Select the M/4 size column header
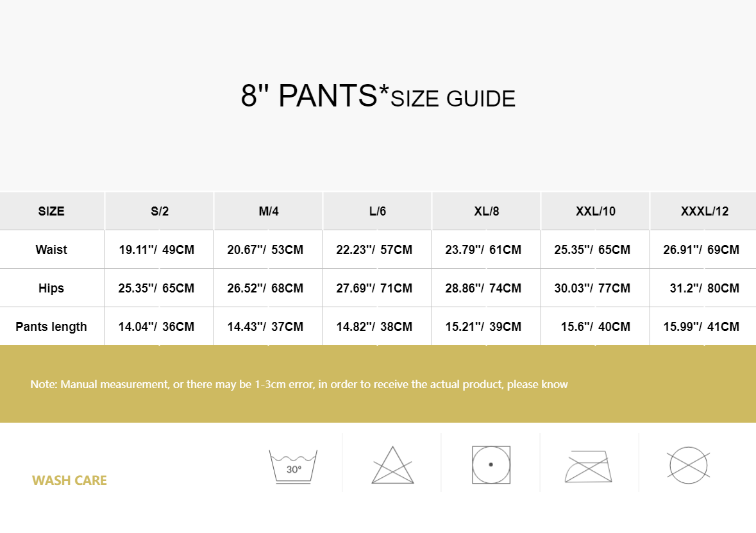756x533 pixels. pos(269,211)
